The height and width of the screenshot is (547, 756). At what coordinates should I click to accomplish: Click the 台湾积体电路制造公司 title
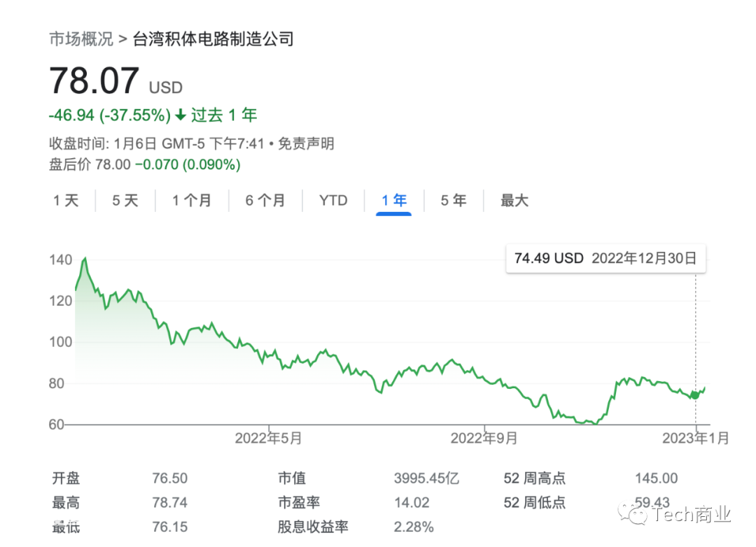[213, 39]
